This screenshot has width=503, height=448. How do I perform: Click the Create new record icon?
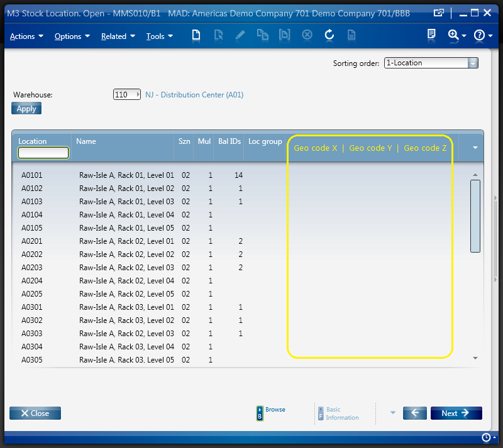click(196, 35)
